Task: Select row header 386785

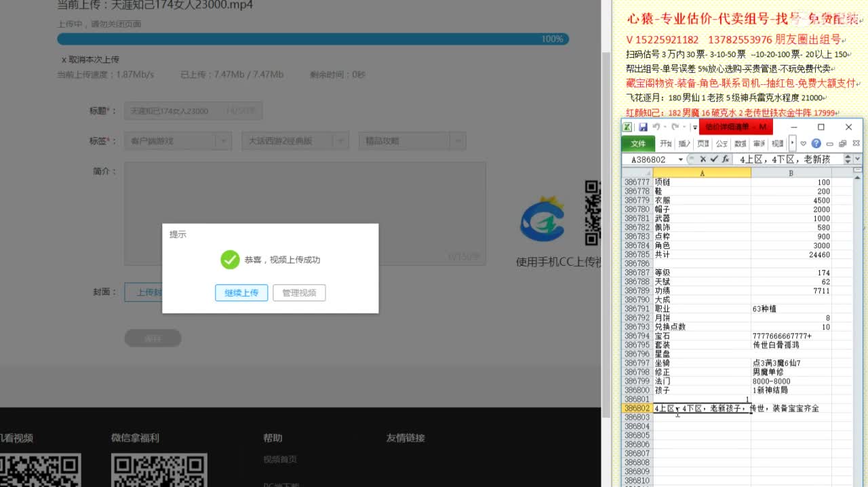Action: coord(637,255)
